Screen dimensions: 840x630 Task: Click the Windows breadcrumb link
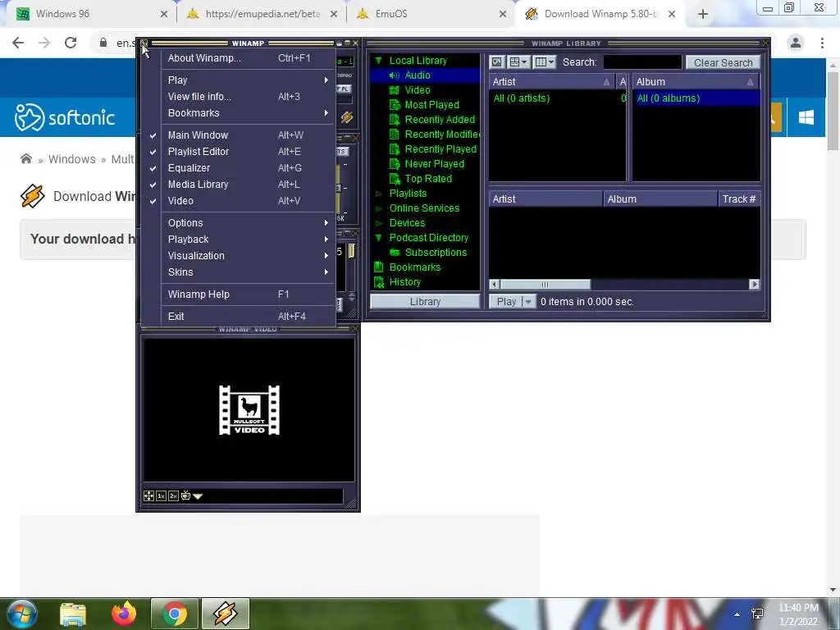tap(72, 159)
